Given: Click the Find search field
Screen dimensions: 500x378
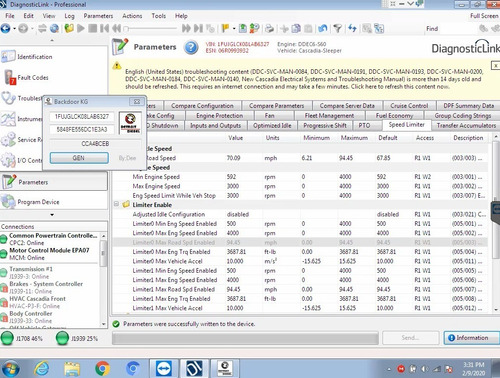Looking at the screenshot, I should coord(458,29).
